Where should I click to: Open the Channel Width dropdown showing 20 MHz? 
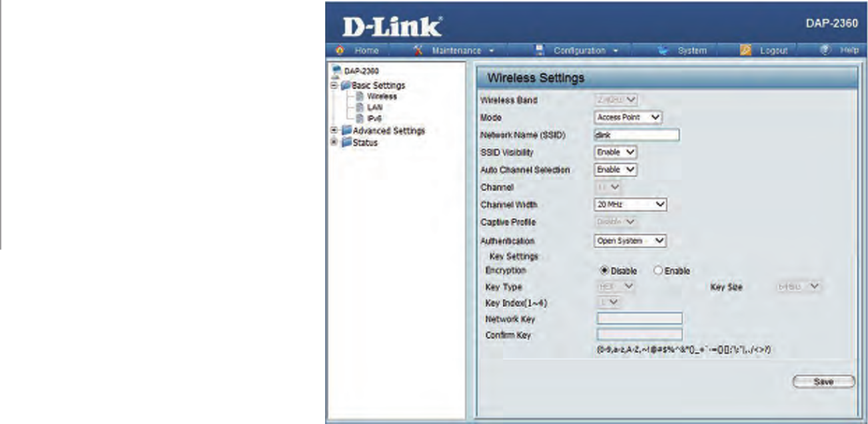point(630,205)
